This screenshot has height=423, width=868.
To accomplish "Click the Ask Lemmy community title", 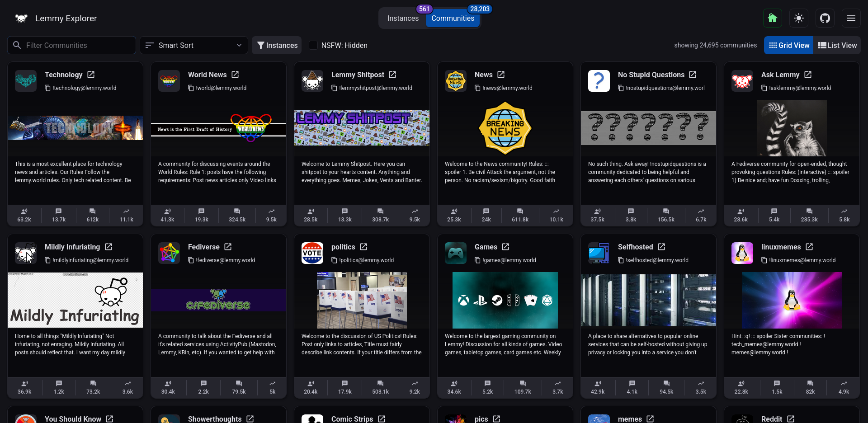I will tap(780, 75).
